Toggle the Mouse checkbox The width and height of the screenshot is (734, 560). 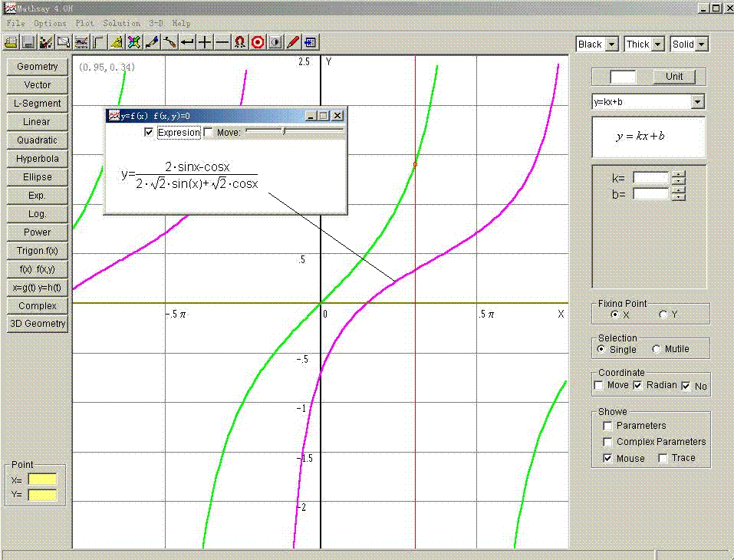pos(607,459)
